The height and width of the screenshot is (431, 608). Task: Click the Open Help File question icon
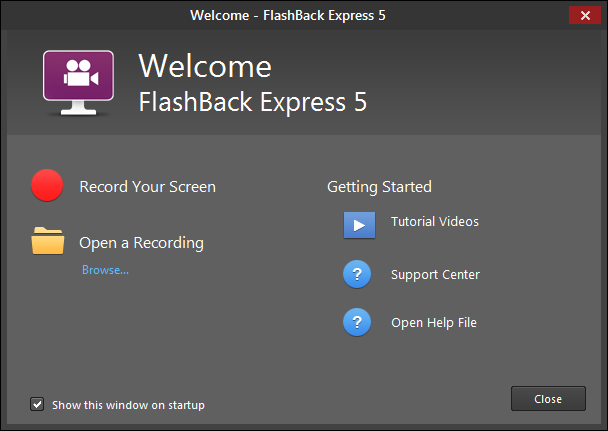pos(358,323)
